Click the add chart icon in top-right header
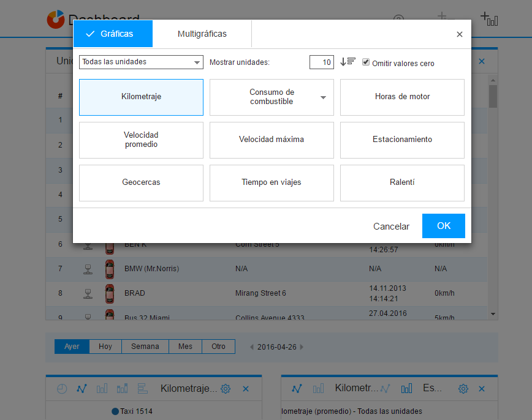 488,18
